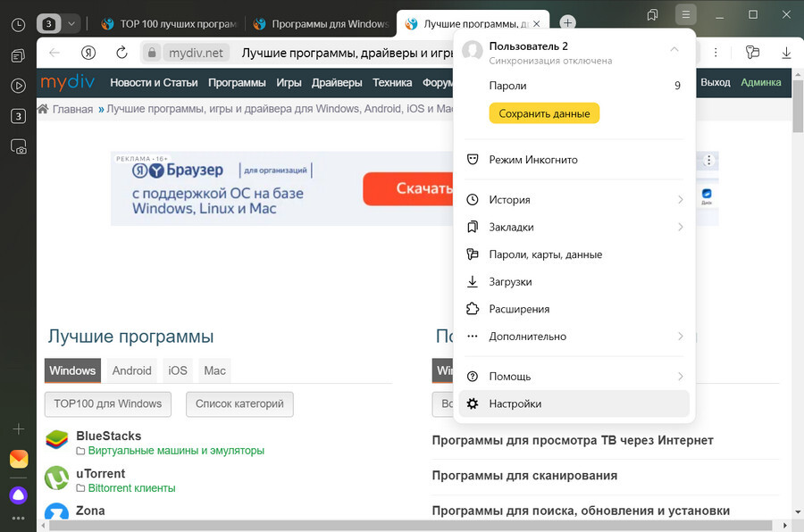Close the active tab with X
Screen dimensions: 804x532
click(x=536, y=23)
